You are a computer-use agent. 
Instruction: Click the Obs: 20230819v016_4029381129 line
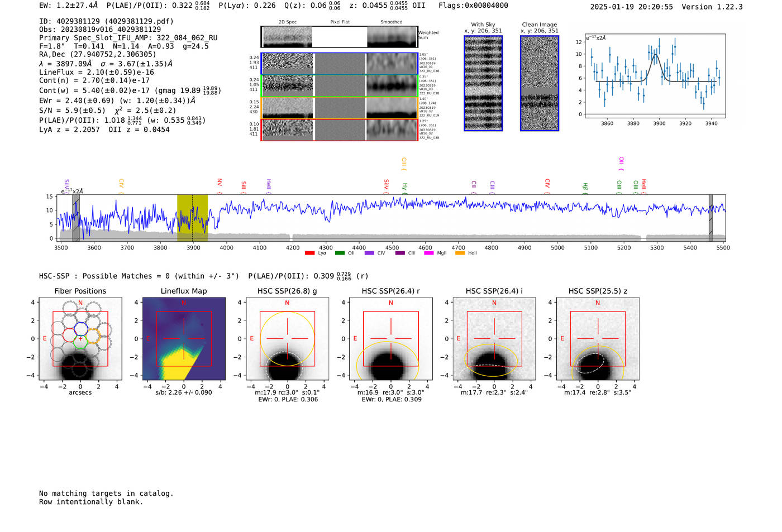click(x=100, y=29)
